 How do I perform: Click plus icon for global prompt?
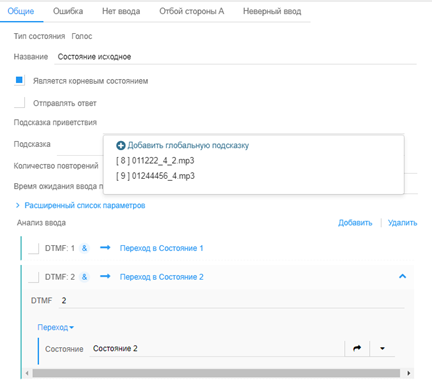[x=121, y=146]
